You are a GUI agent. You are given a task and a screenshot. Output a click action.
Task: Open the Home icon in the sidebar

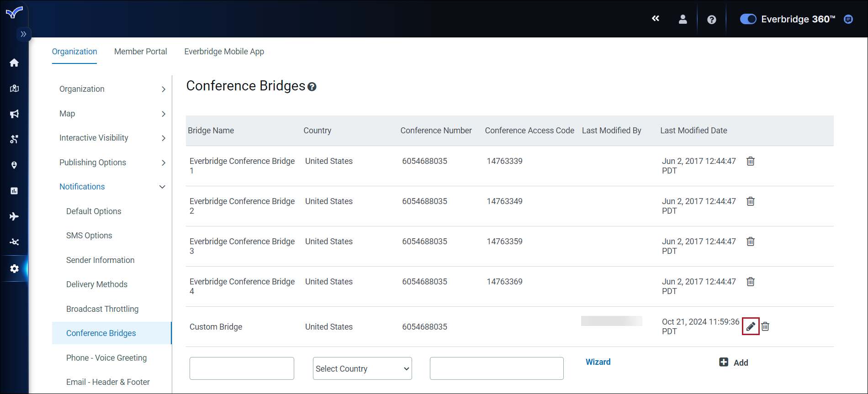click(x=14, y=63)
